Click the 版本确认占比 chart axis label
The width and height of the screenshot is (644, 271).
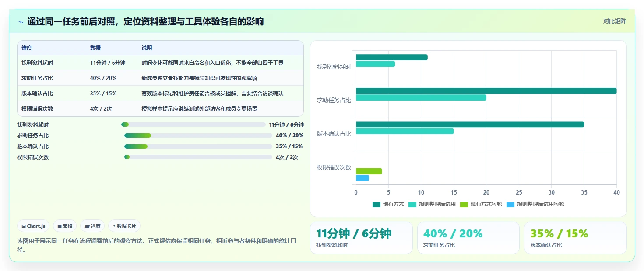pos(334,134)
